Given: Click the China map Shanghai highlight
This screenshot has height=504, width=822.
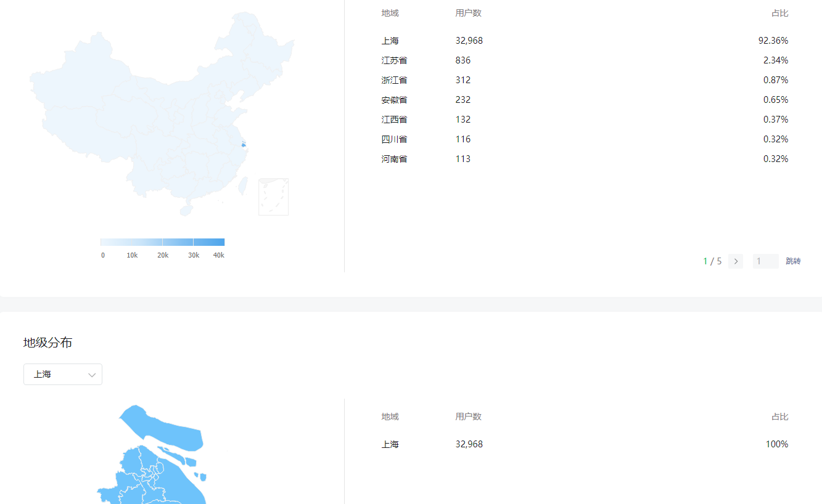Looking at the screenshot, I should tap(244, 145).
